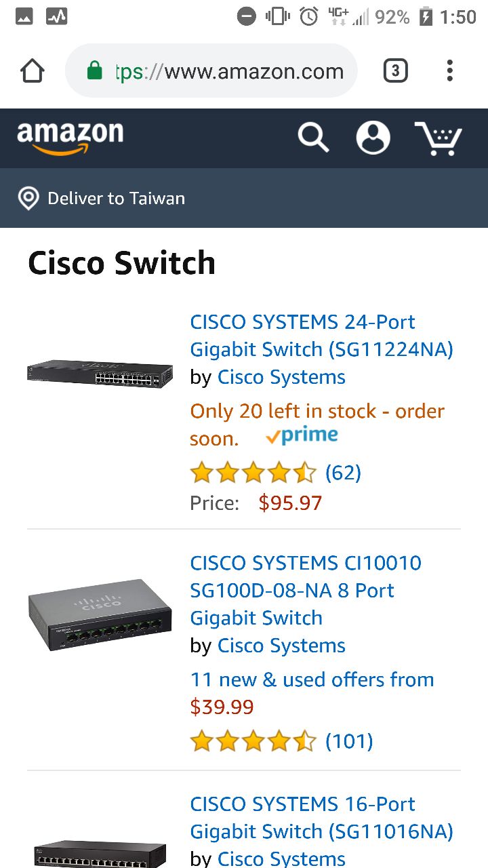Tap the Amazon URL address bar
Image resolution: width=488 pixels, height=868 pixels.
(230, 71)
